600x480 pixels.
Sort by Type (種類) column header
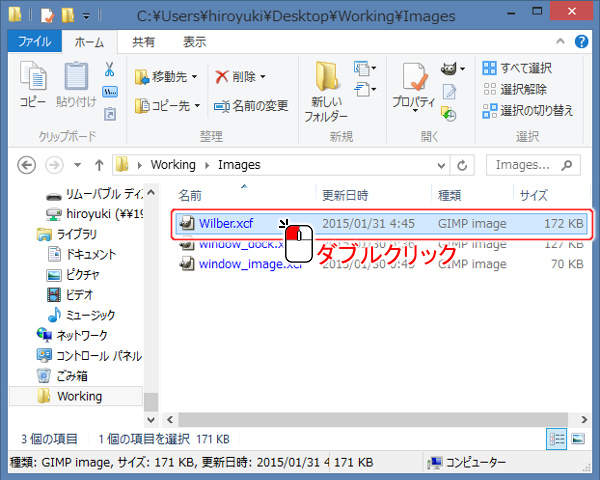(449, 196)
